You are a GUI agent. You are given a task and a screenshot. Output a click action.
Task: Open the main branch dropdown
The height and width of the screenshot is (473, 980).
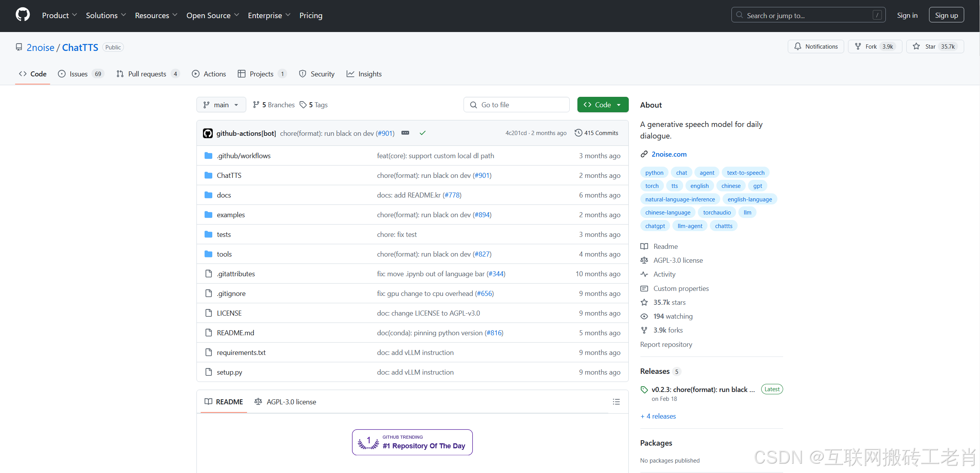pos(221,105)
